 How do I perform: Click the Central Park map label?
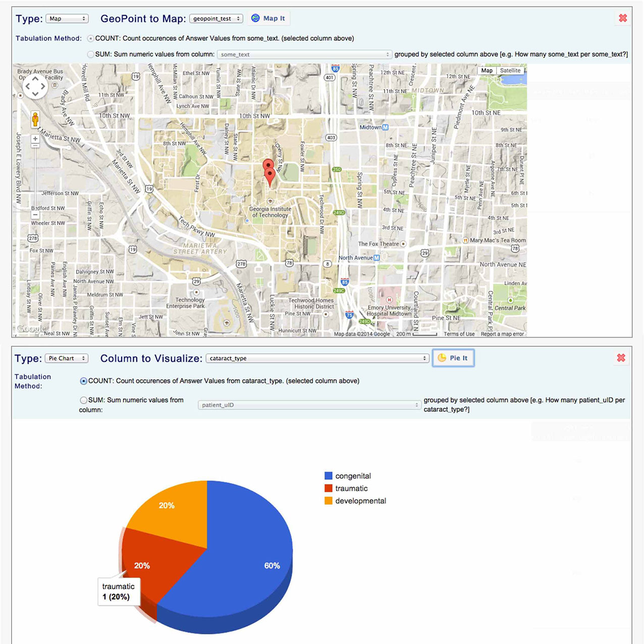(x=510, y=308)
